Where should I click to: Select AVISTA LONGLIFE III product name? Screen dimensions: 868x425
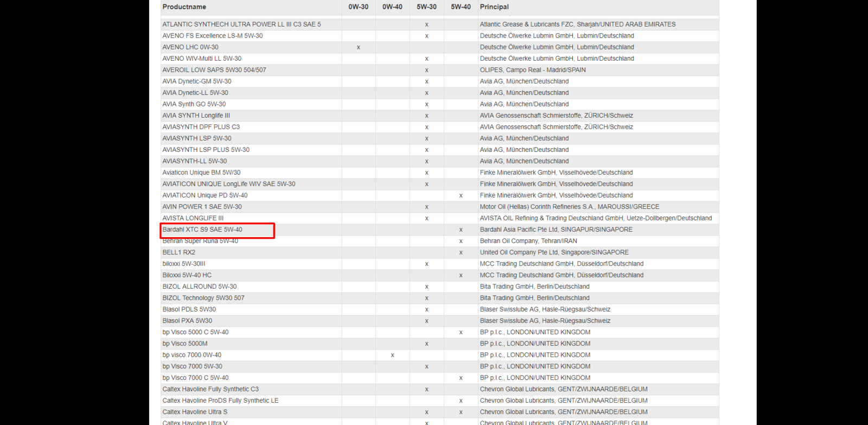click(x=193, y=218)
